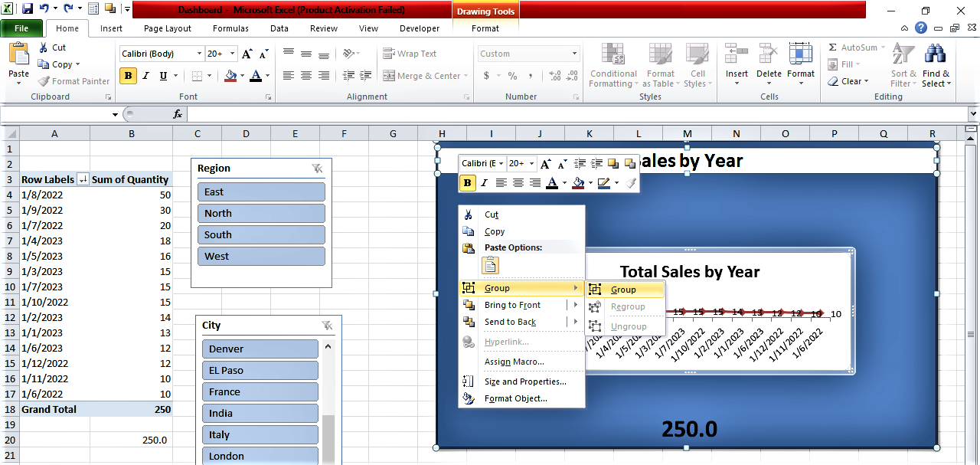Expand the Clear dropdown in Editing group
Screen dimensions: 980x465
click(x=866, y=81)
